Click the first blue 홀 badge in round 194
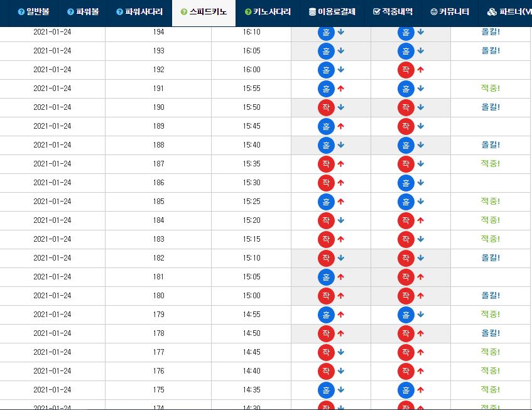 (326, 32)
